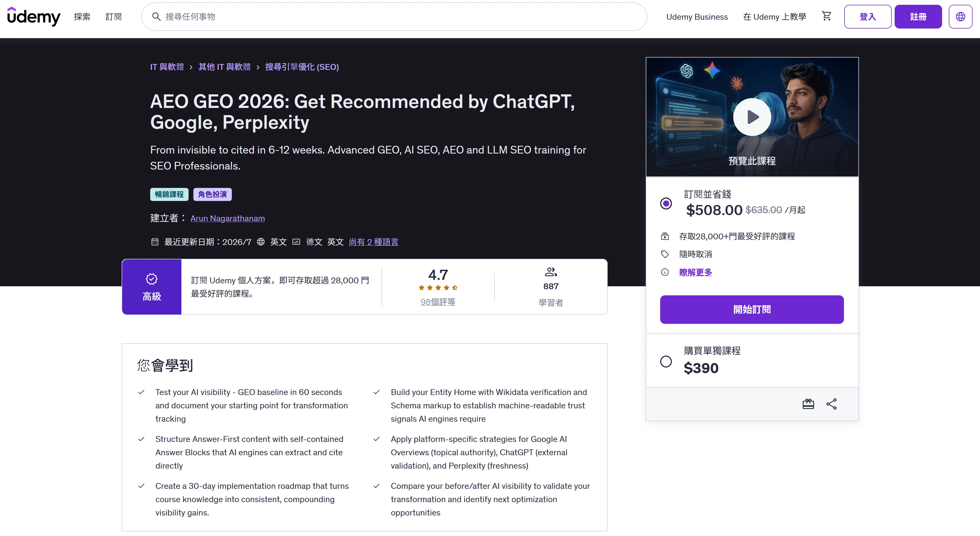Open IT 與軟體 breadcrumb link
This screenshot has height=536, width=980.
tap(167, 67)
